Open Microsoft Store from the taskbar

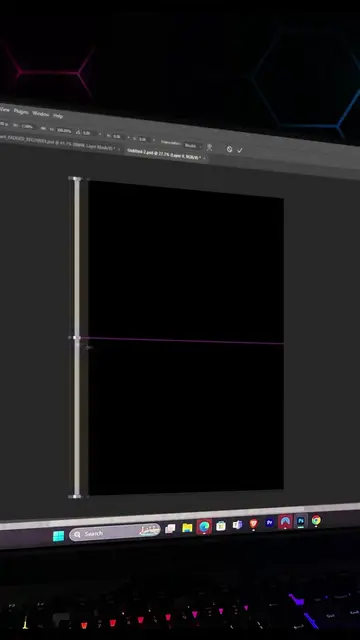[x=221, y=526]
